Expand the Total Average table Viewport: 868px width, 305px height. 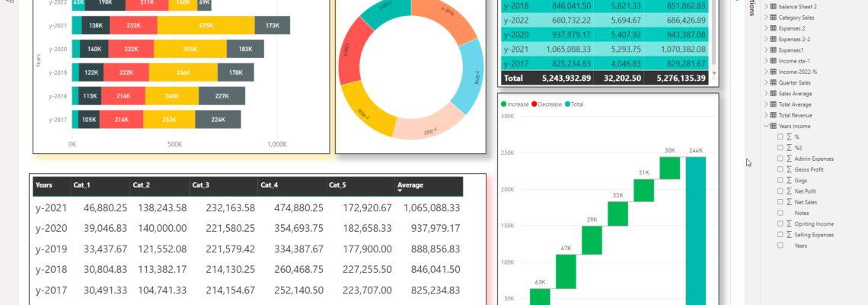click(x=767, y=104)
